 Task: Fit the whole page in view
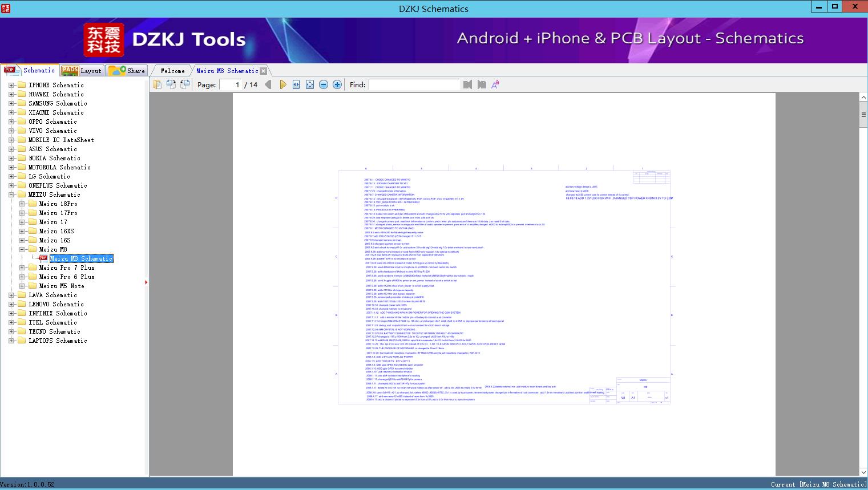310,84
